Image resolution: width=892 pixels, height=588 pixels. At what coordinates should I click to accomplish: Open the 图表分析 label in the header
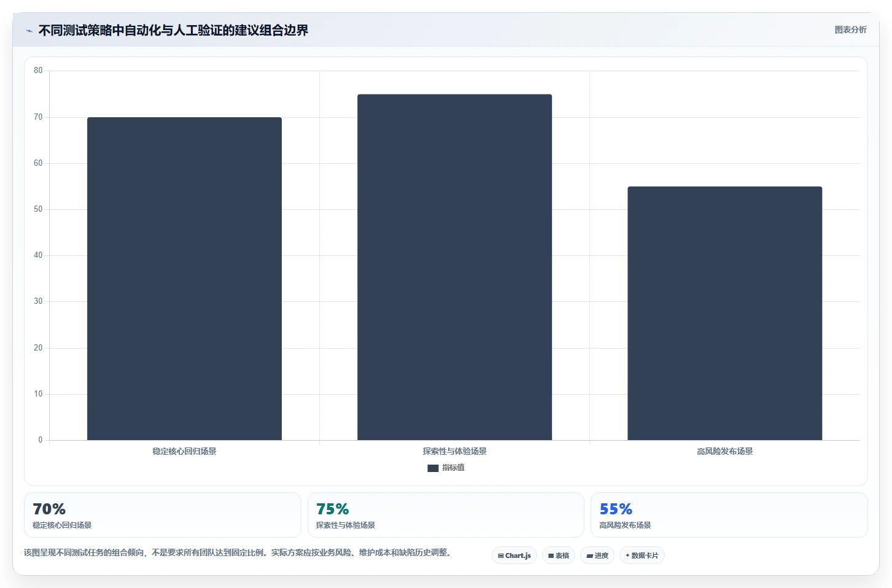pyautogui.click(x=850, y=29)
